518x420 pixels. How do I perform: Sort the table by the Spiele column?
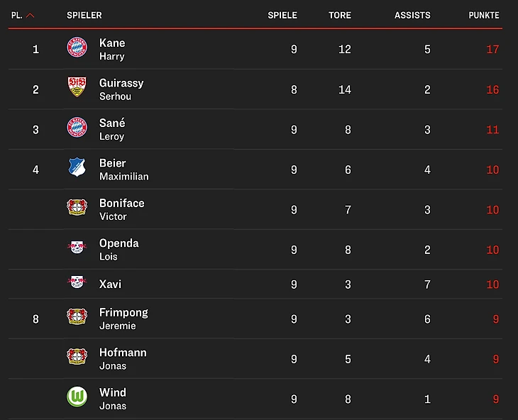[x=282, y=16]
